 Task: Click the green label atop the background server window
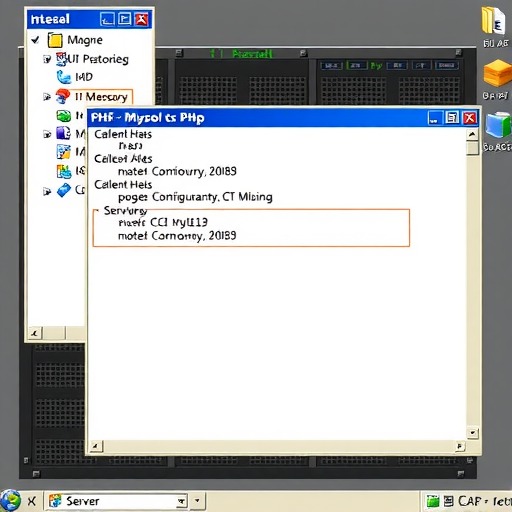241,54
